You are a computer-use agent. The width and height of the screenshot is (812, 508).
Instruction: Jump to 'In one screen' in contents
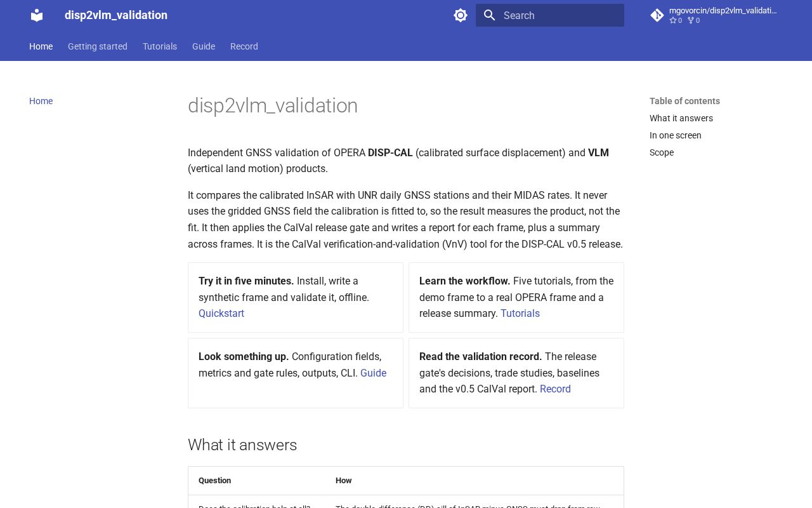pos(676,135)
